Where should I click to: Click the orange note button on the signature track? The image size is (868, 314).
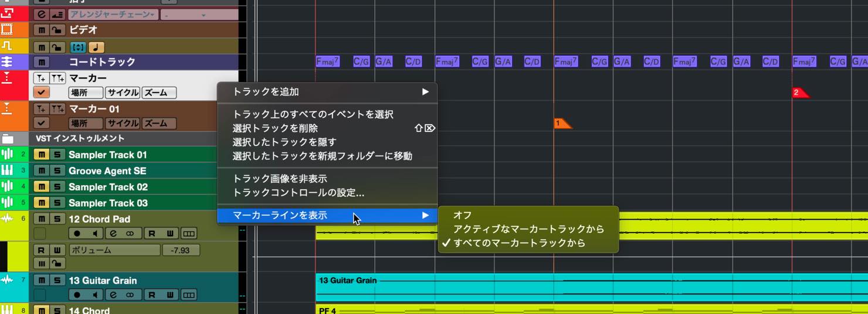(96, 47)
